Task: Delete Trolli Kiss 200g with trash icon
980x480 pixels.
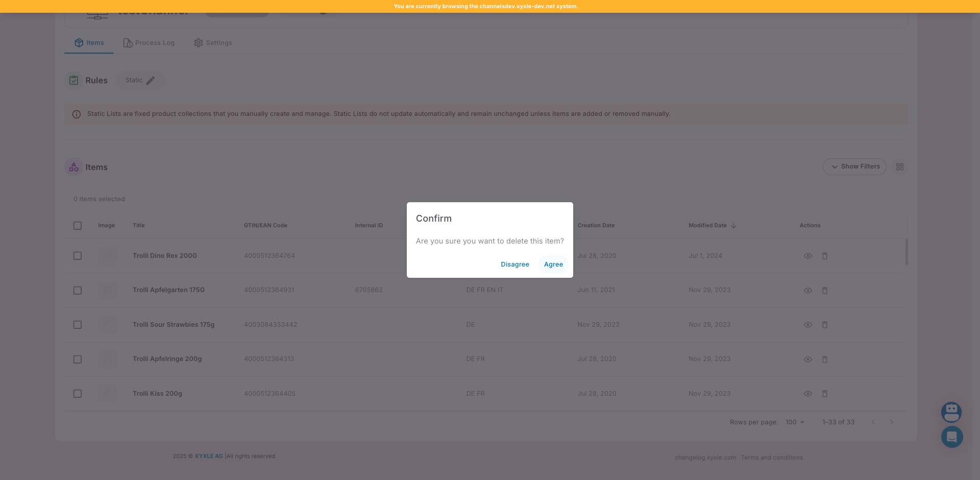Action: [825, 394]
